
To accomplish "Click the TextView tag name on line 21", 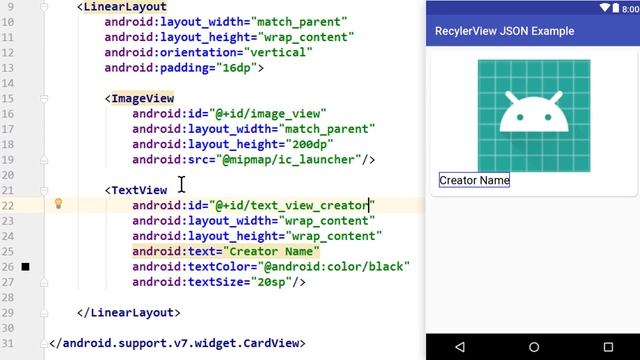I will click(x=139, y=190).
